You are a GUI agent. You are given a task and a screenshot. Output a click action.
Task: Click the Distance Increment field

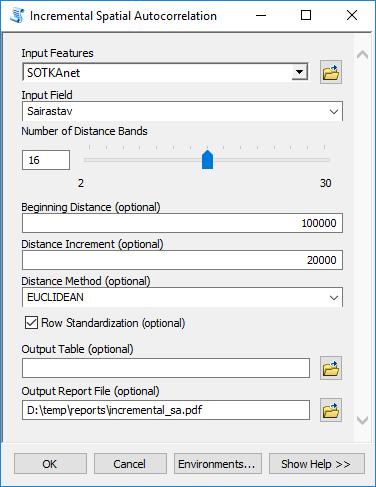coord(182,260)
